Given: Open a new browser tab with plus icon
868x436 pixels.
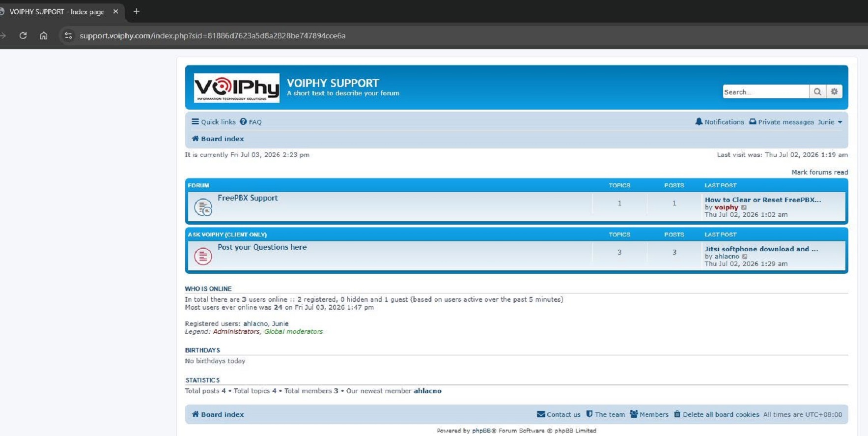Looking at the screenshot, I should tap(137, 11).
